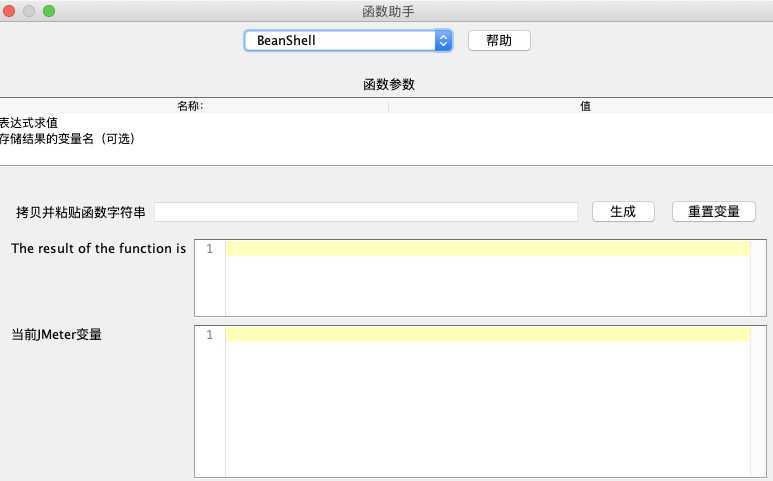
Task: Click the 帮助 help button
Action: pyautogui.click(x=499, y=40)
